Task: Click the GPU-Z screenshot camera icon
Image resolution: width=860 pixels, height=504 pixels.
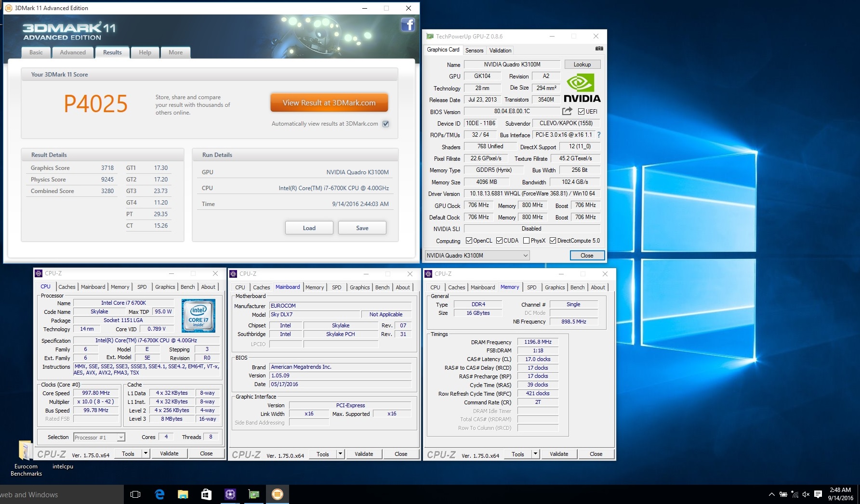Action: tap(599, 49)
